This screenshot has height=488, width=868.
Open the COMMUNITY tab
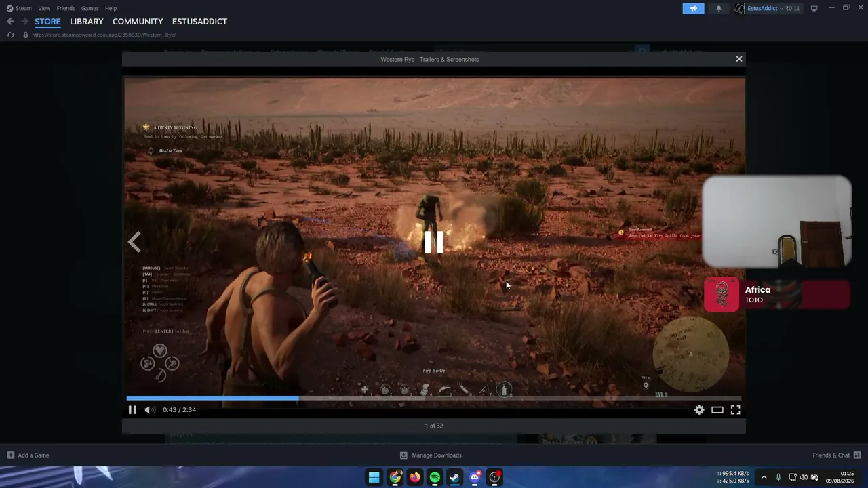138,22
